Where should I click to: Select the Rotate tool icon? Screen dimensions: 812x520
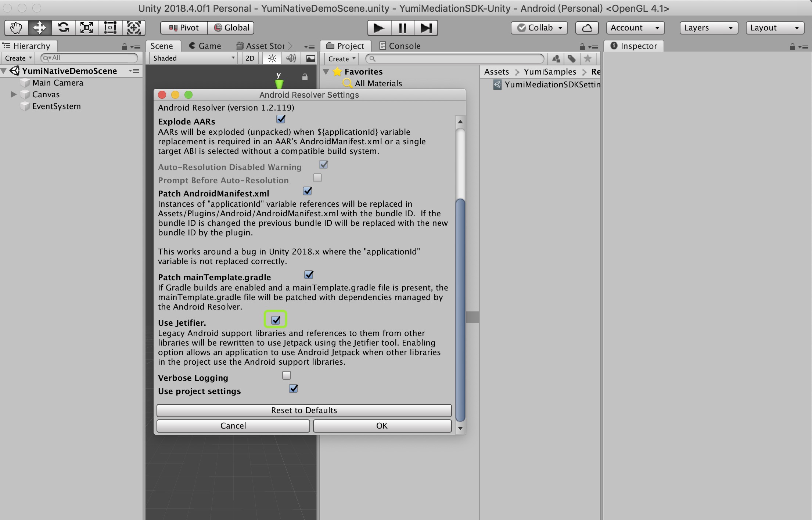pos(63,28)
